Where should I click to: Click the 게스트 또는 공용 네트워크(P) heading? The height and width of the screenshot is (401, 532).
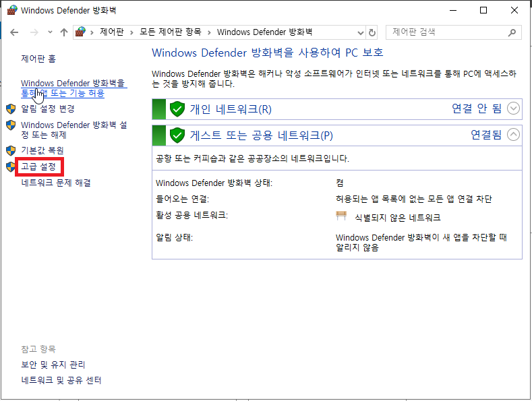[261, 135]
